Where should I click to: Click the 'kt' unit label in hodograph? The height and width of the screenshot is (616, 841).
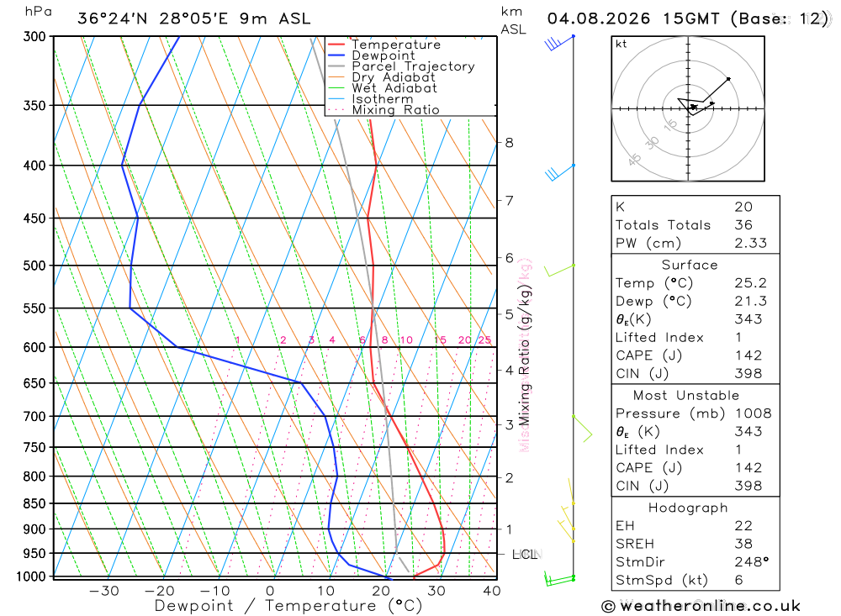tap(621, 44)
